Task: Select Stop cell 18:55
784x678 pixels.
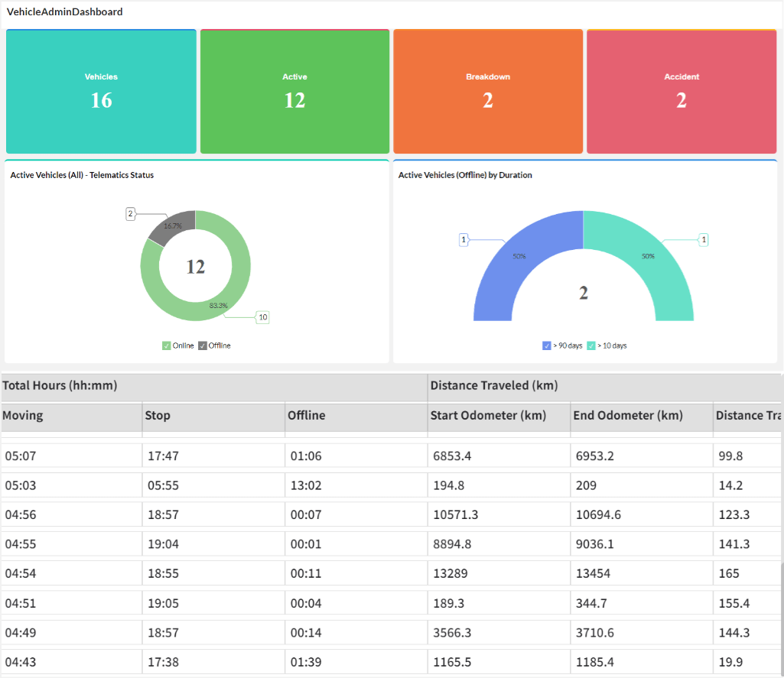Action: (213, 574)
